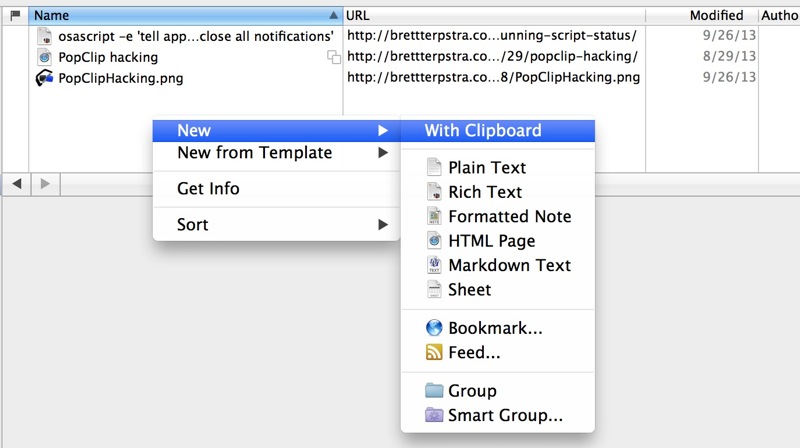The width and height of the screenshot is (800, 448).
Task: Click the orange Feed RSS icon
Action: tap(434, 352)
